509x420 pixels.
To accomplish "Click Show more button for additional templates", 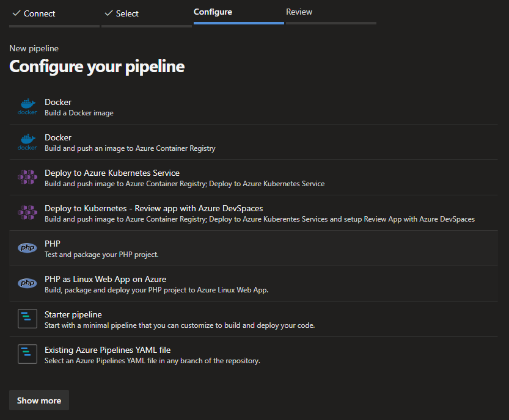I will click(x=39, y=400).
